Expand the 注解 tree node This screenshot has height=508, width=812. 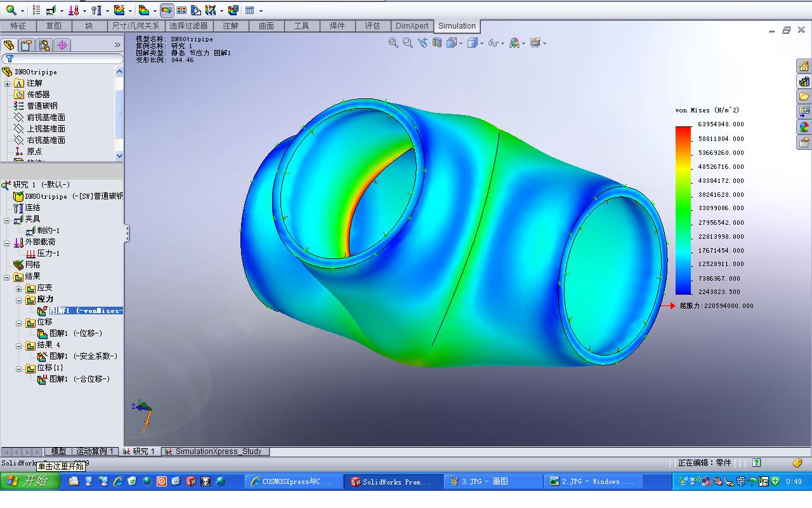[x=7, y=83]
